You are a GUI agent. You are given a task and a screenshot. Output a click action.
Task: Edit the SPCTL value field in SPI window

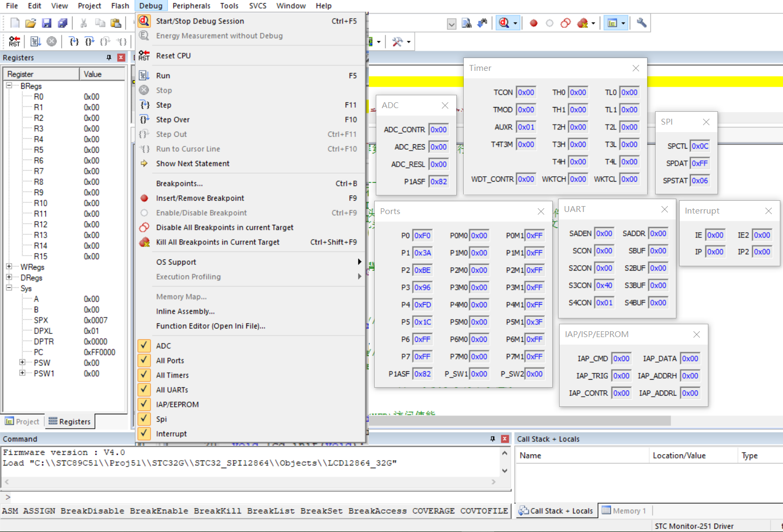(700, 146)
